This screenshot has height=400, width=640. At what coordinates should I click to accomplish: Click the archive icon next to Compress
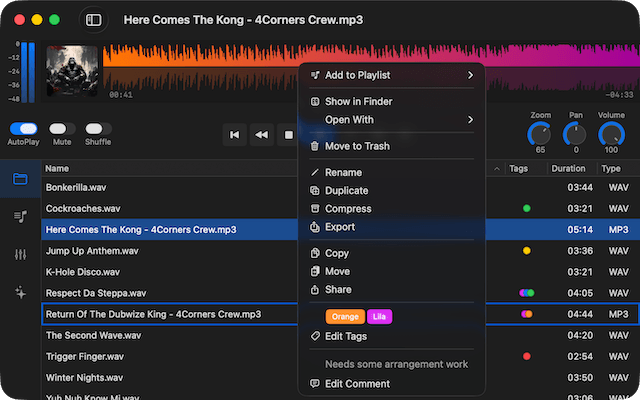click(x=315, y=209)
